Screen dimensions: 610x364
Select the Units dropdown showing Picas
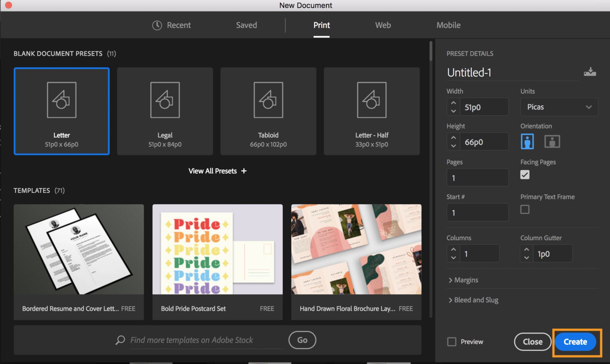click(558, 106)
